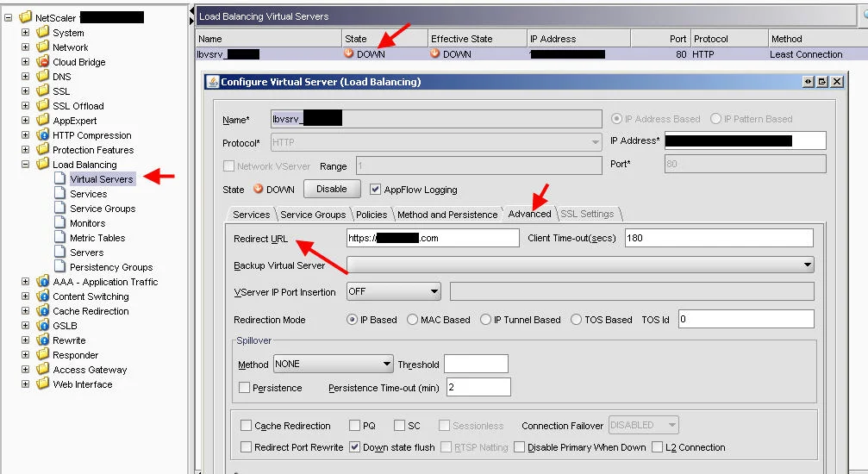
Task: Expand the SSL tree node
Action: click(x=25, y=90)
